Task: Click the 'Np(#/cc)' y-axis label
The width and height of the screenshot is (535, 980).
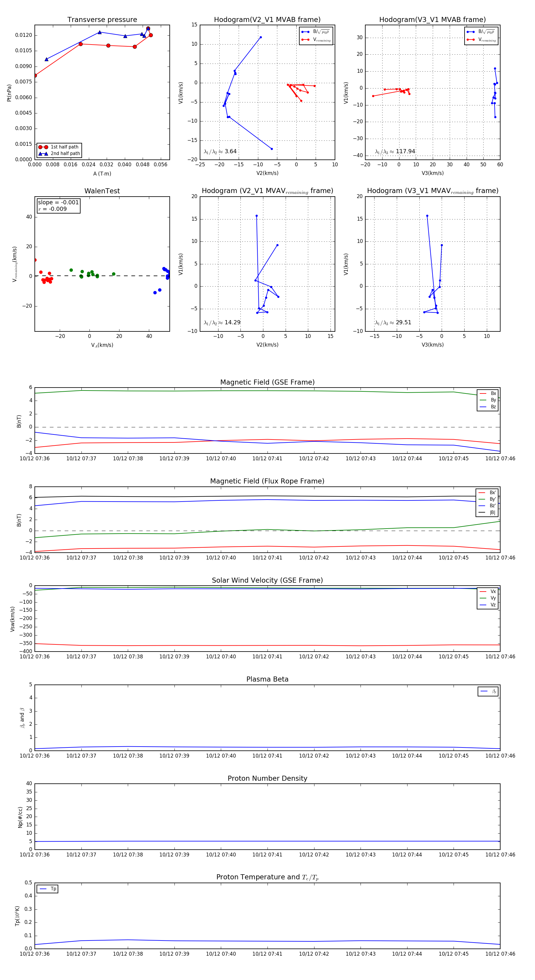Action: 20,817
